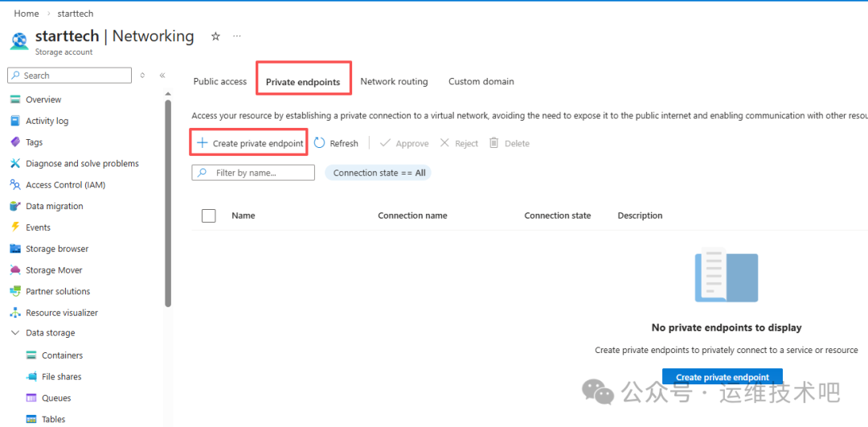Viewport: 868px width, 427px height.
Task: Open Storage browser
Action: 57,249
